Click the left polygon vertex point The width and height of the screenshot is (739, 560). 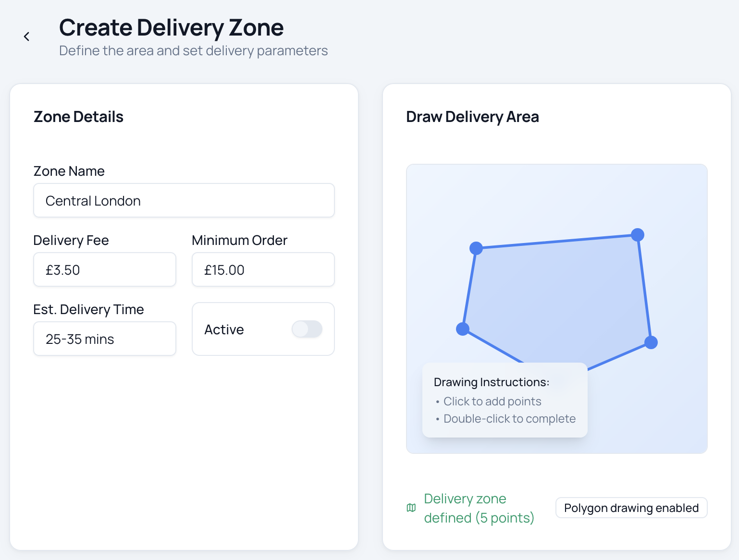coord(463,329)
